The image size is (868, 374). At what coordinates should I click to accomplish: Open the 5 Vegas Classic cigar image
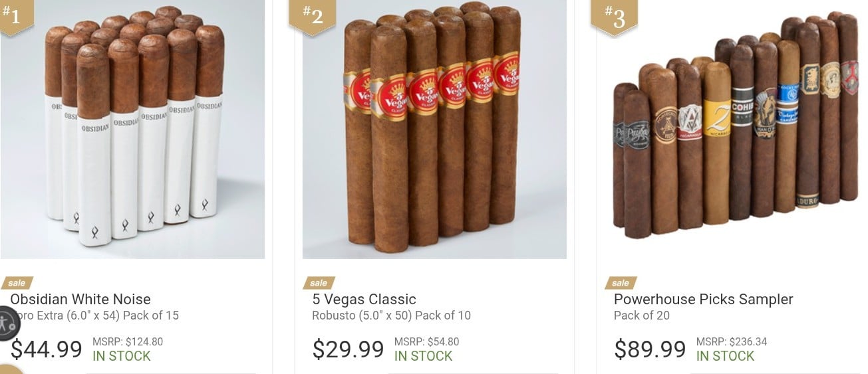point(434,130)
